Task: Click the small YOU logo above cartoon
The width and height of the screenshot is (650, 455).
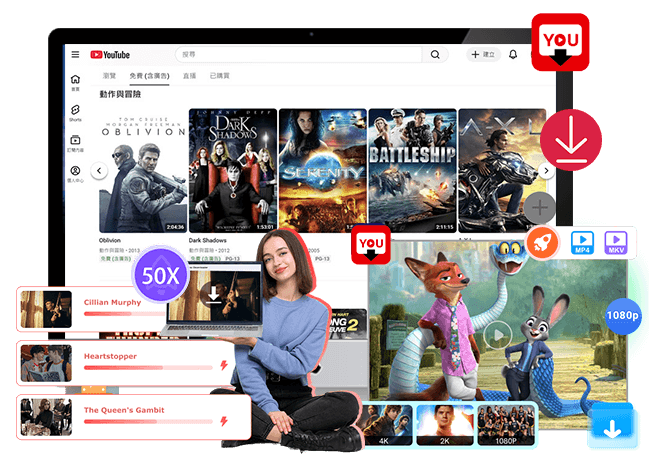Action: pos(371,245)
